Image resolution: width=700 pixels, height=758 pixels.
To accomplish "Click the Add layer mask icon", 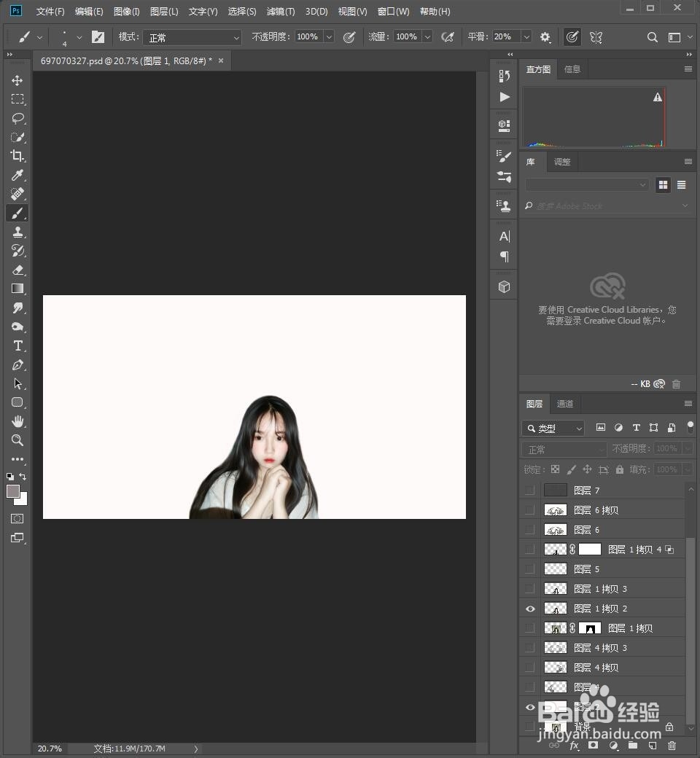I will (593, 746).
